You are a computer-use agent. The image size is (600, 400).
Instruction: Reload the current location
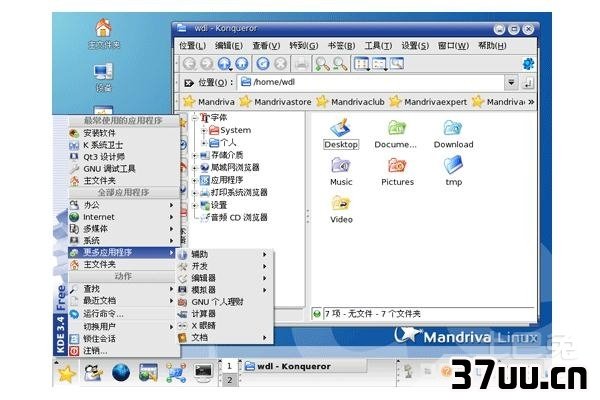(263, 64)
